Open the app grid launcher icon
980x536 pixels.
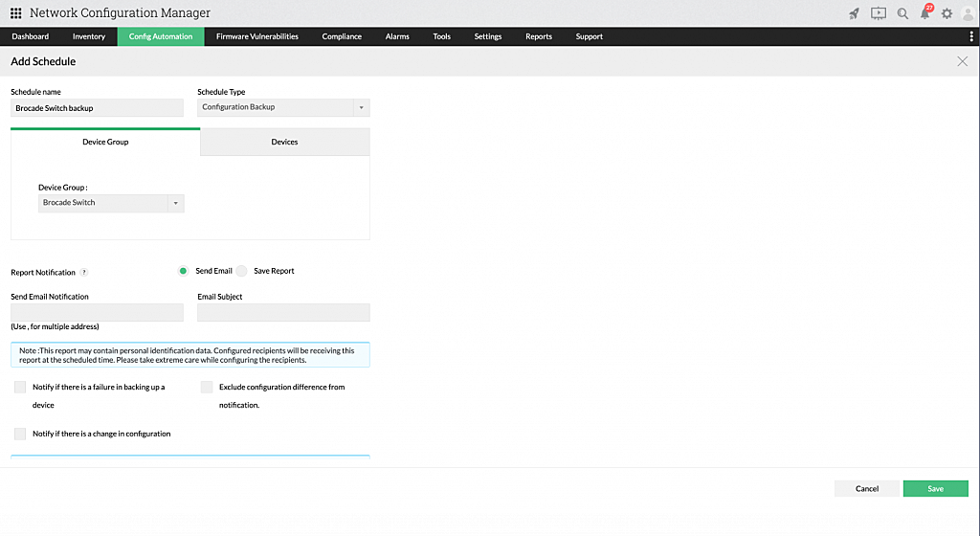[x=15, y=13]
